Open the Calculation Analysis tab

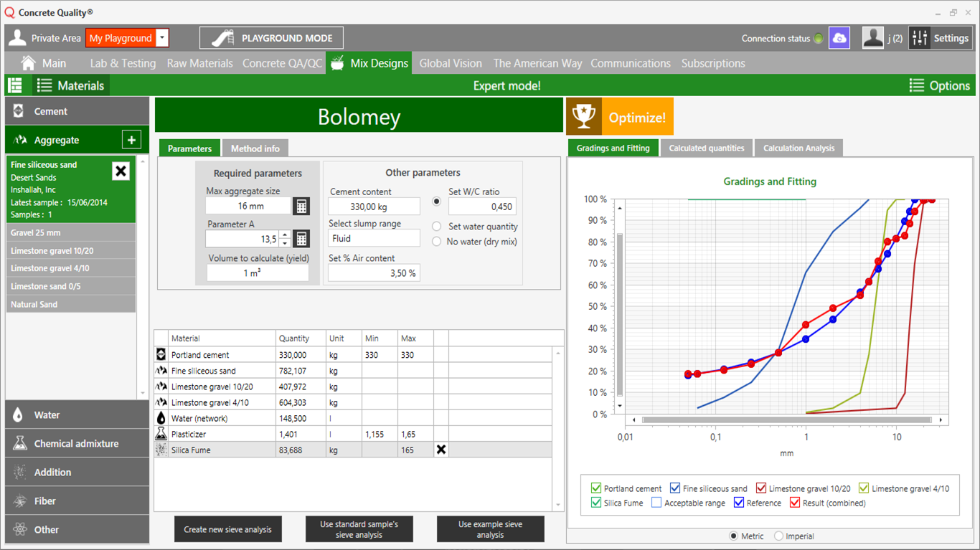(798, 148)
